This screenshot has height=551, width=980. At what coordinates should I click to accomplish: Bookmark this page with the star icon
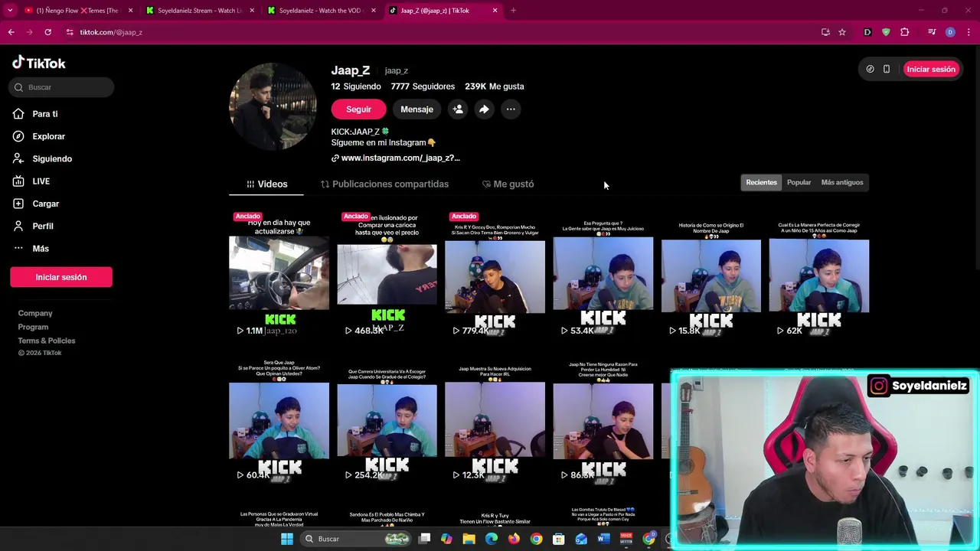pyautogui.click(x=842, y=32)
